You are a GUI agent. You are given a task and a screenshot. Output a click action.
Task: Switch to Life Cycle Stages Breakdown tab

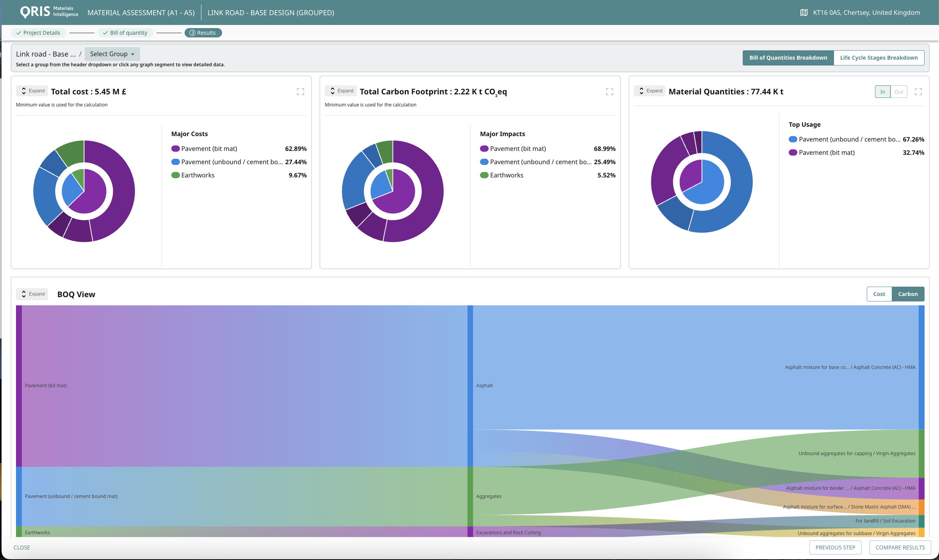[879, 58]
